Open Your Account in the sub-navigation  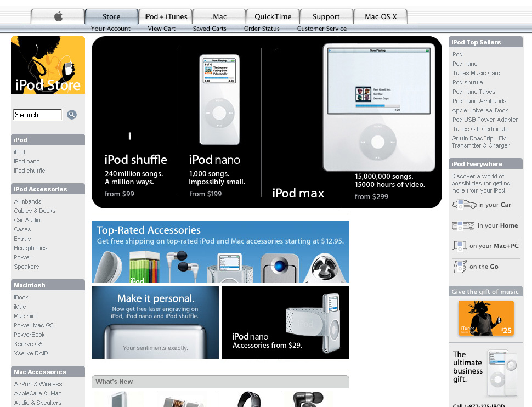(x=111, y=29)
